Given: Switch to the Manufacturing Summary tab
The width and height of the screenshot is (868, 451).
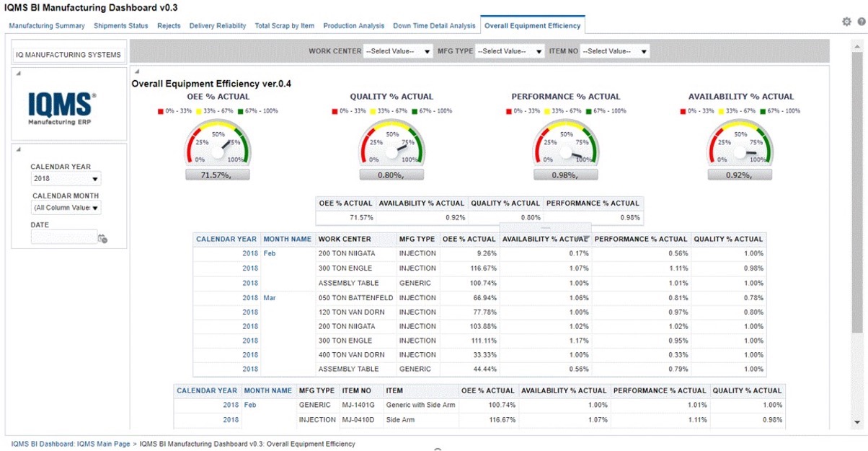Looking at the screenshot, I should (47, 26).
